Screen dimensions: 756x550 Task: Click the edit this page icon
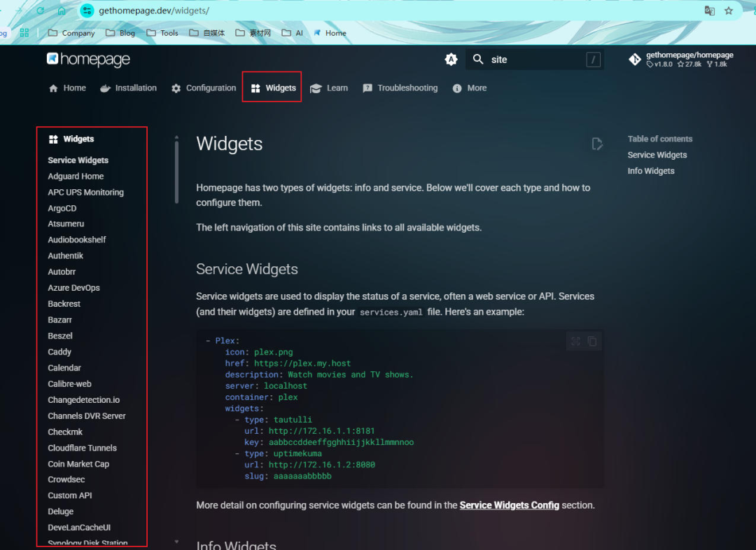(x=597, y=144)
